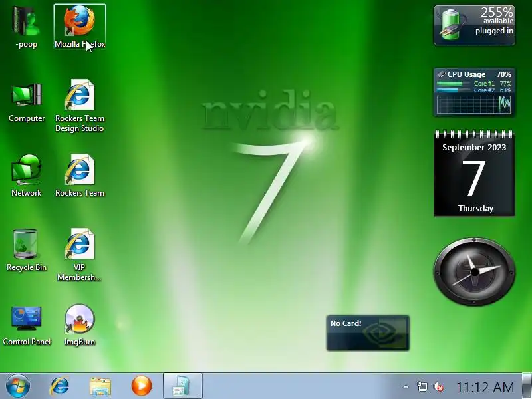Select the Network desktop icon
This screenshot has height=399, width=532.
pos(26,176)
